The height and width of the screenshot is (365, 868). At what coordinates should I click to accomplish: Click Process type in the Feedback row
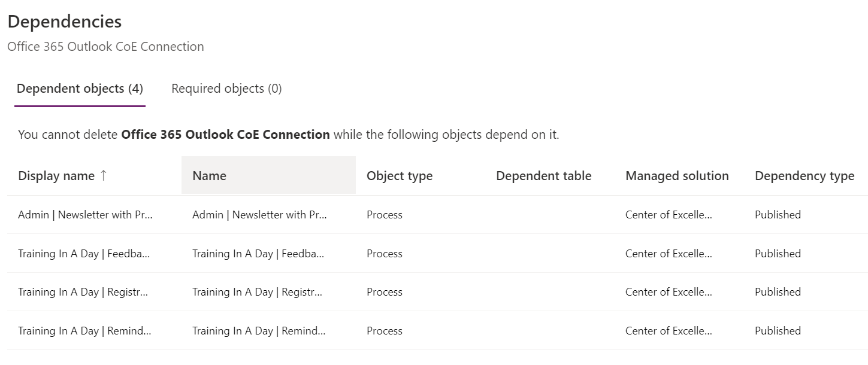384,253
